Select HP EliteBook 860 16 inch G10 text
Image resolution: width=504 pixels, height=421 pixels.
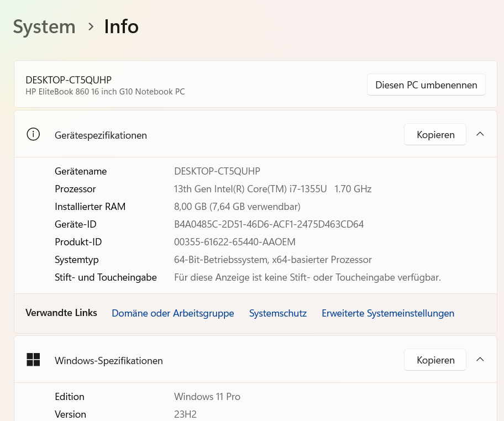(105, 92)
